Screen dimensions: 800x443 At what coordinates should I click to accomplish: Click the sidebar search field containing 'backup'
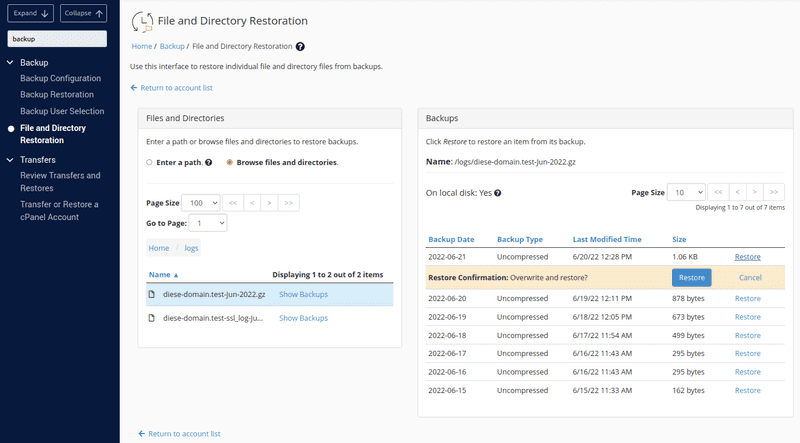point(57,39)
